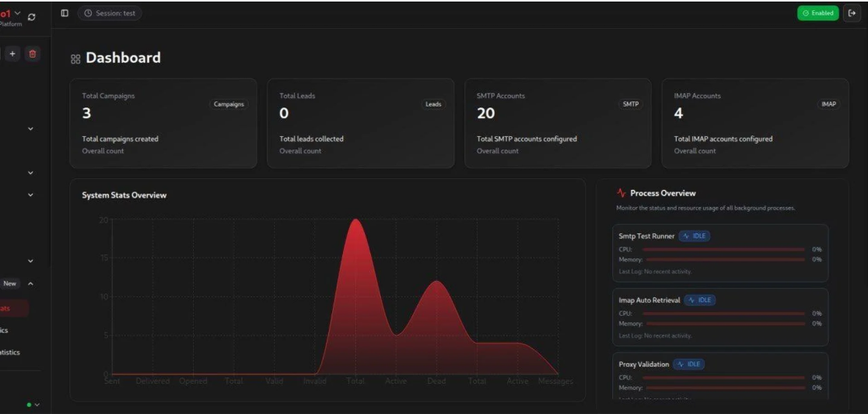This screenshot has width=868, height=414.
Task: Click the Imap Auto Retrieval IDLE badge
Action: 699,300
